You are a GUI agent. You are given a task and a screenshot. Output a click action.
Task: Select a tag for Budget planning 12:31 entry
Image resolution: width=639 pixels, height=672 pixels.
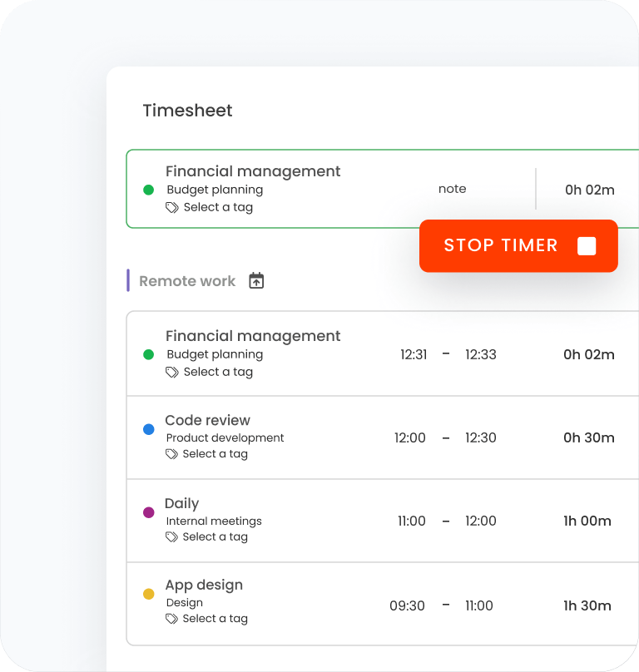(218, 372)
